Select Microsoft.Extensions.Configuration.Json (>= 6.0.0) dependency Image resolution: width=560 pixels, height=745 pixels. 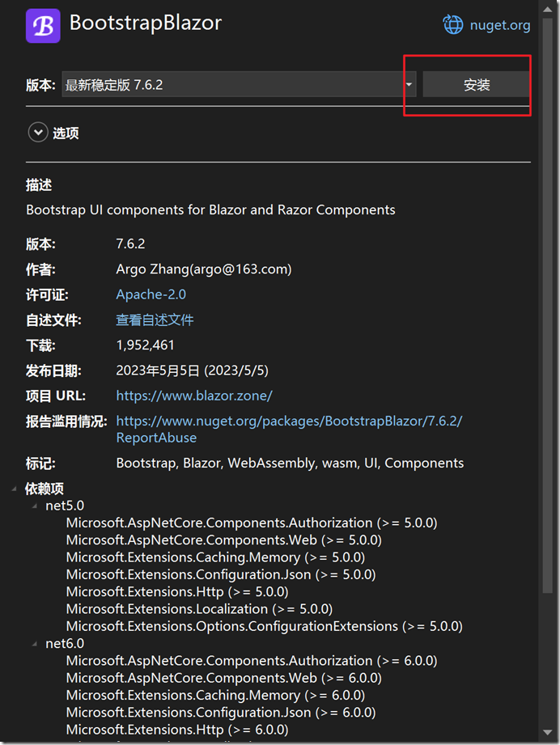[220, 712]
